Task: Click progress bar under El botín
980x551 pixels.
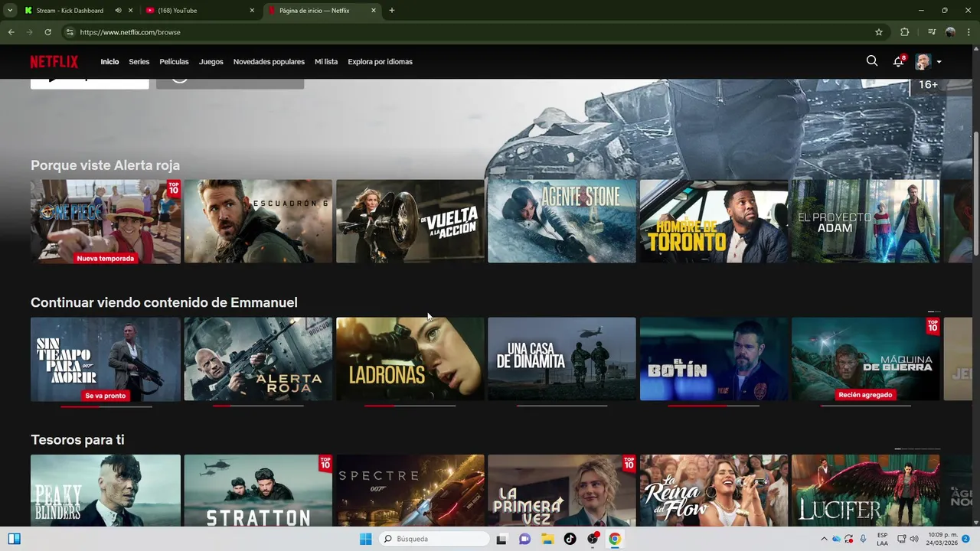Action: (714, 406)
